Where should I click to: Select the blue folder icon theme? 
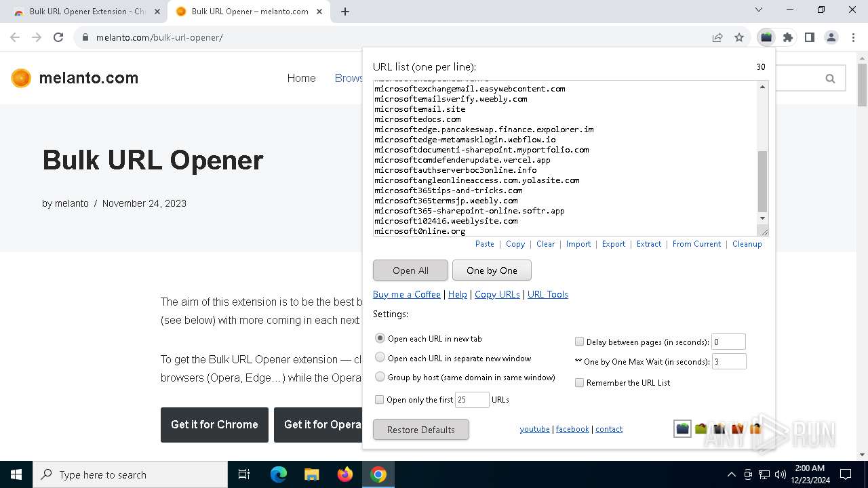(x=682, y=428)
